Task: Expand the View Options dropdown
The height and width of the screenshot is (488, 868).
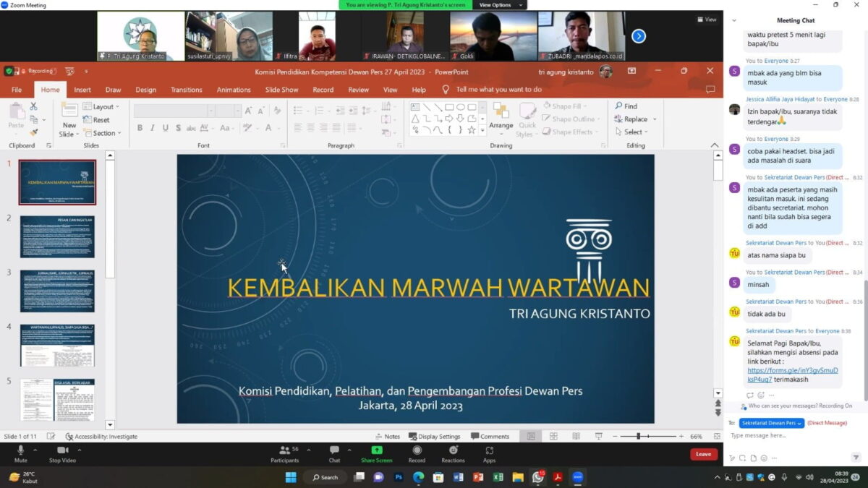Action: point(499,5)
